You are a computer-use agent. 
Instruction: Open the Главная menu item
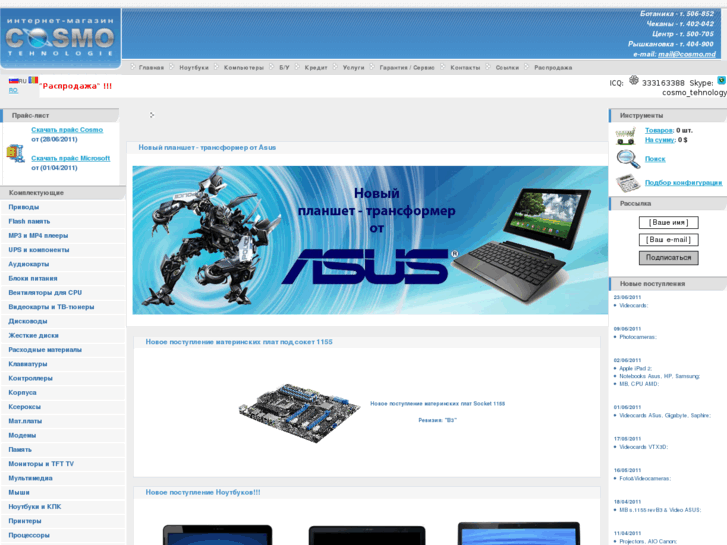click(151, 68)
